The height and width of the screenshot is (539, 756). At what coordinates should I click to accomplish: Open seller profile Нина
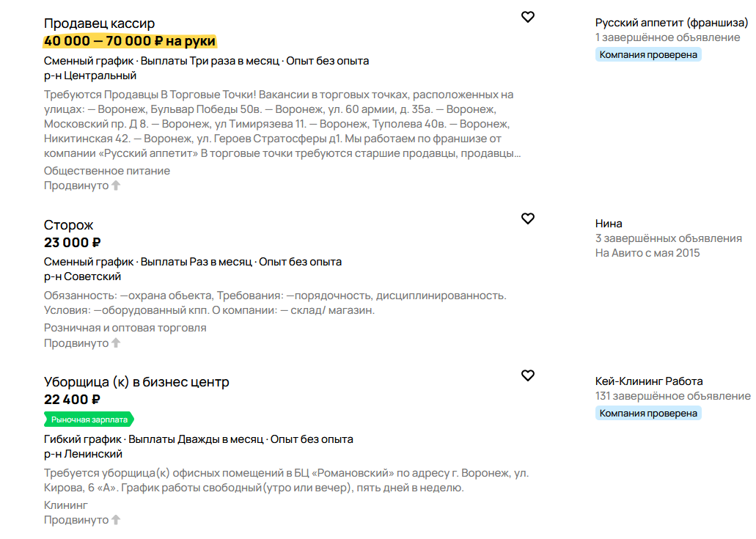point(609,224)
